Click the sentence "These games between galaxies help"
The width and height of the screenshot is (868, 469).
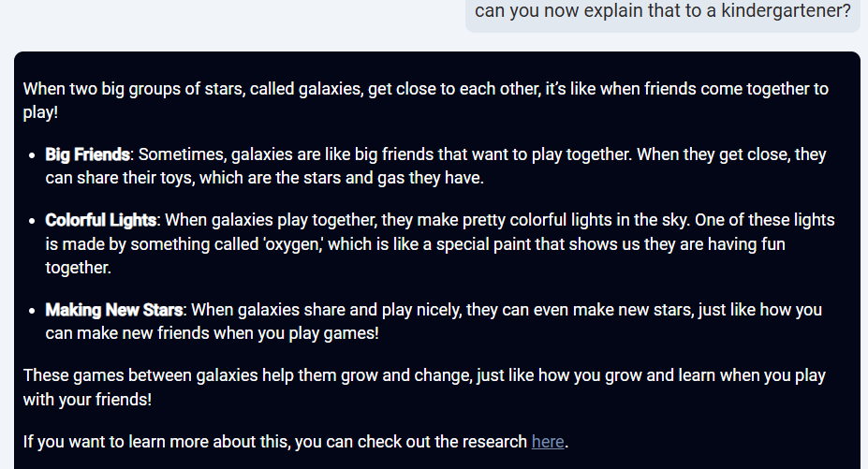pyautogui.click(x=424, y=387)
